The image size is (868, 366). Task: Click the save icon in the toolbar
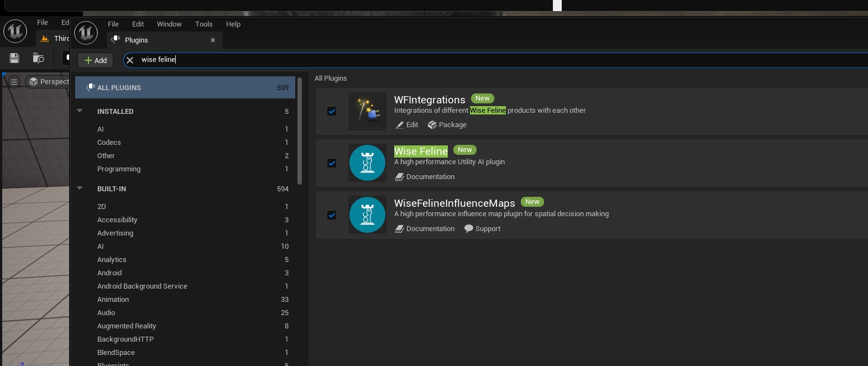pos(14,58)
